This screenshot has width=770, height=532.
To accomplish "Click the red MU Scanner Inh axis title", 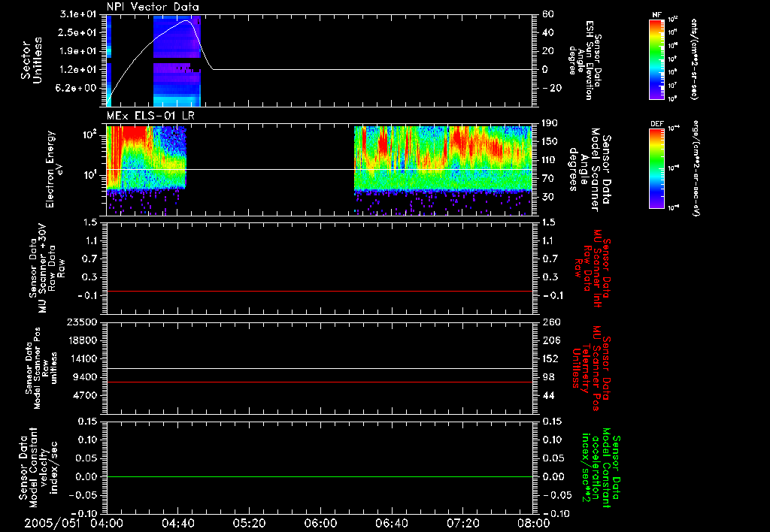I will click(x=593, y=268).
